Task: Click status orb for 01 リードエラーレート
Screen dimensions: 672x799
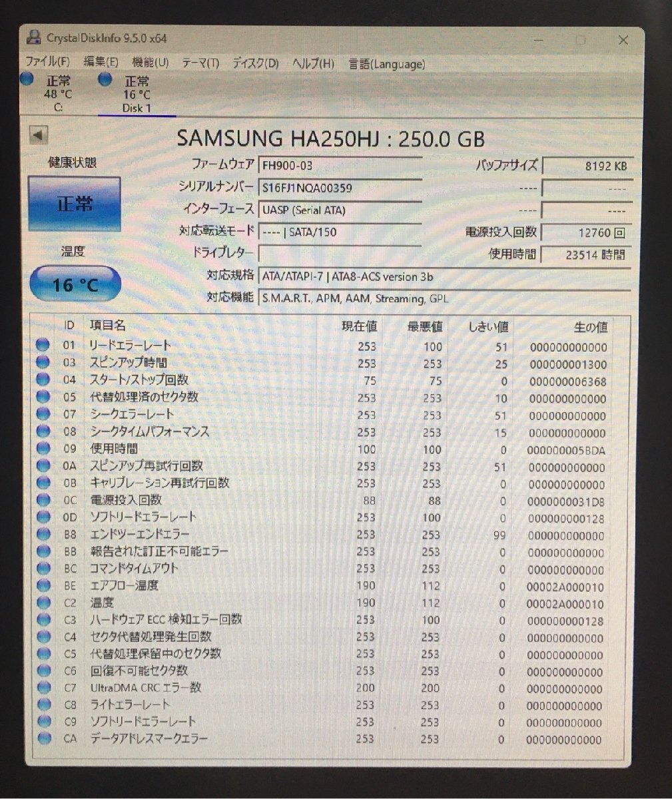Action: [x=43, y=345]
